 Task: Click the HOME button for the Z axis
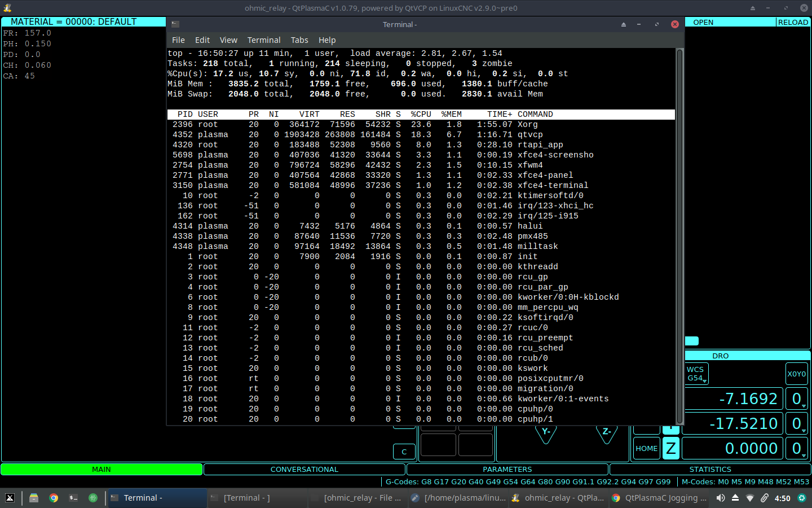[x=647, y=448]
